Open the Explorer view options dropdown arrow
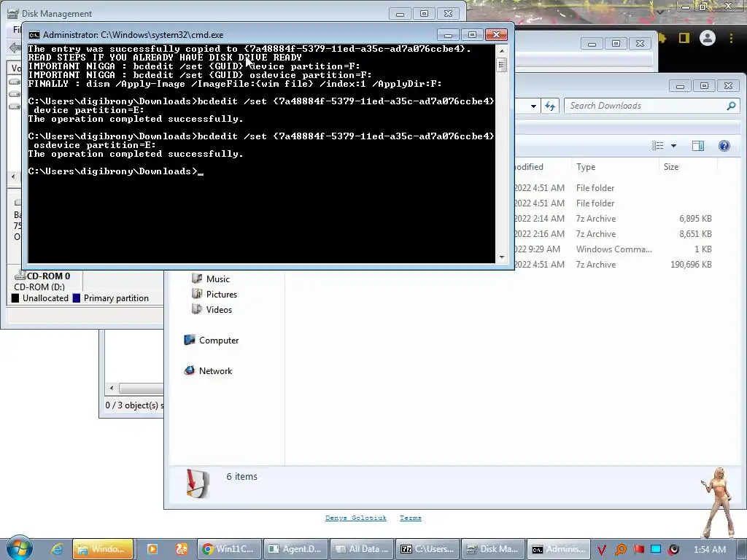747x560 pixels. [x=673, y=146]
